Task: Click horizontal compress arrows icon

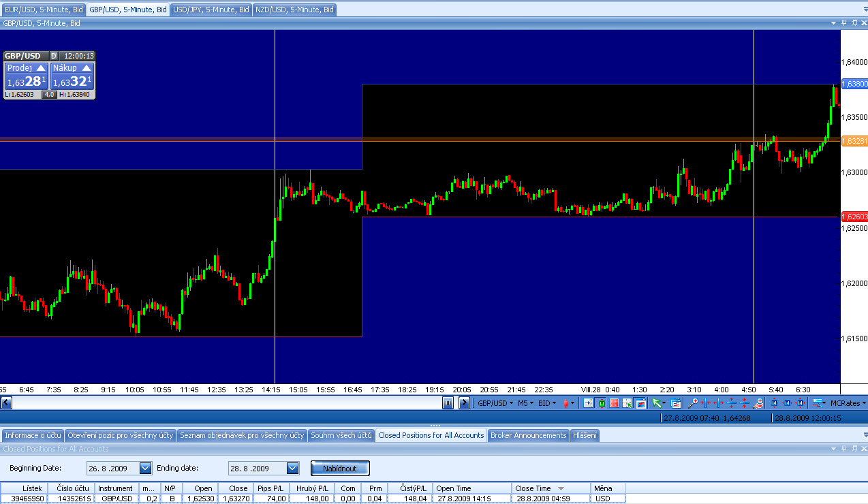Action: pyautogui.click(x=706, y=403)
